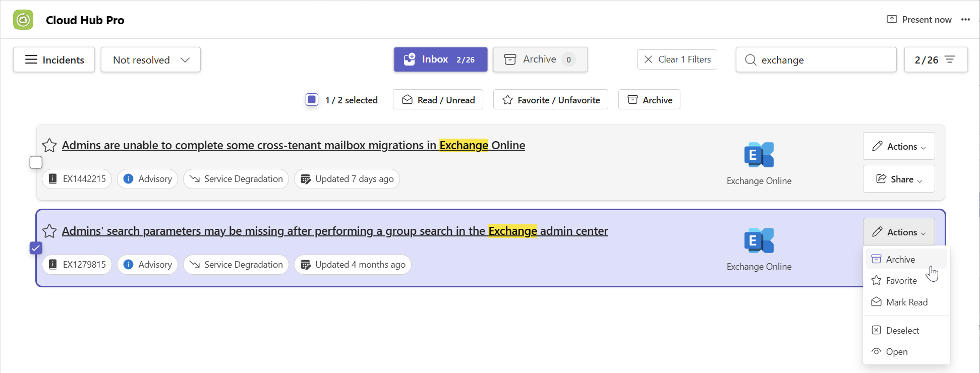Click Advisory badge on EX1442215 row
The height and width of the screenshot is (373, 980).
[147, 179]
